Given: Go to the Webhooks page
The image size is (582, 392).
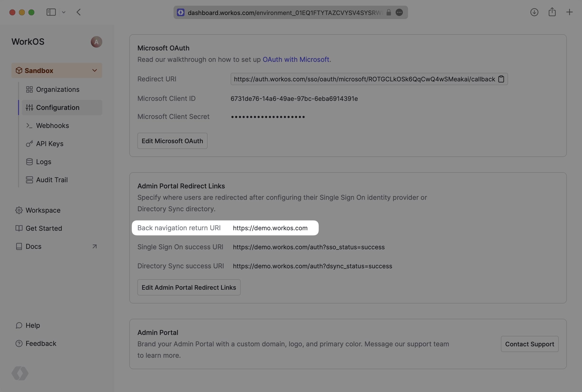Looking at the screenshot, I should tap(53, 126).
